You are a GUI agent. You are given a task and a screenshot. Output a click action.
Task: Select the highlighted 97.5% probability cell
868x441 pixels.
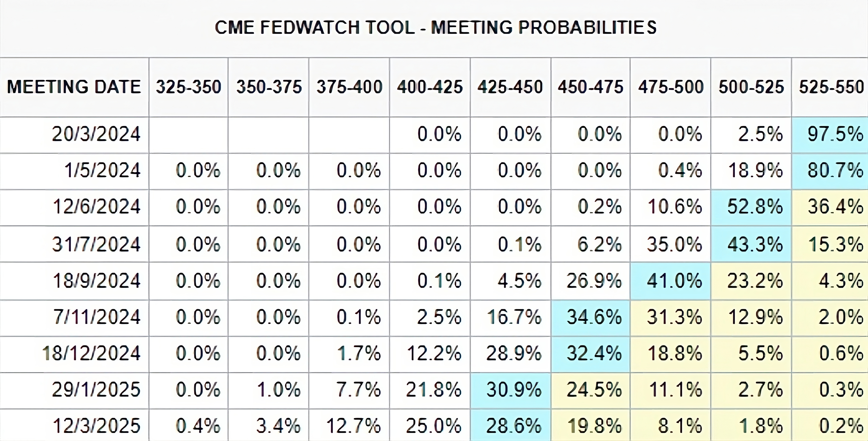tap(835, 134)
